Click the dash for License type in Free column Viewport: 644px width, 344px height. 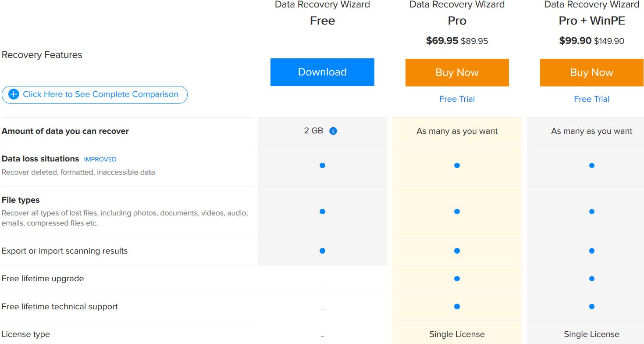[322, 337]
